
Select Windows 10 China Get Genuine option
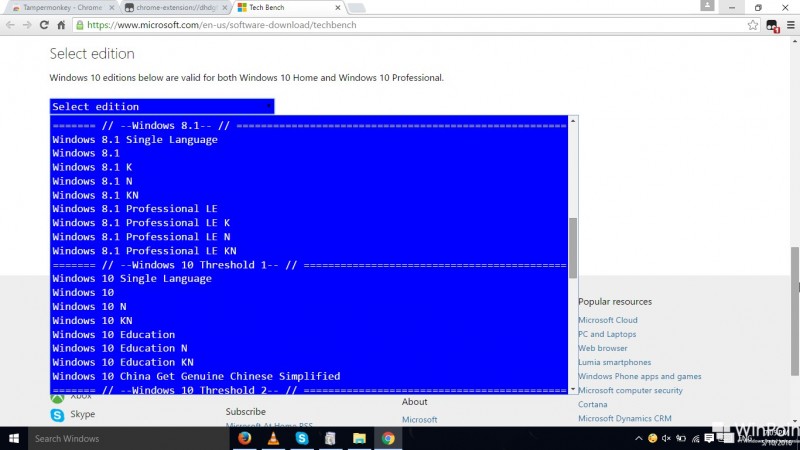point(309,376)
